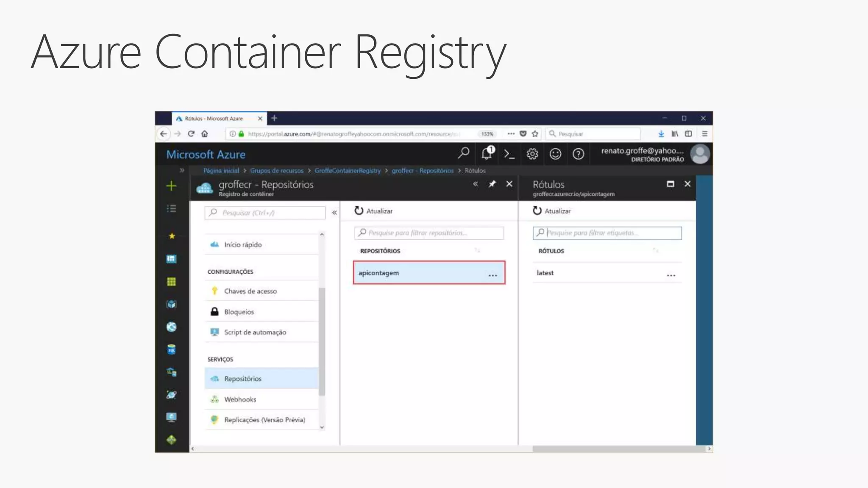Screen dimensions: 868x488
Task: Click the resource menu vertical scrollbar
Action: [322, 341]
